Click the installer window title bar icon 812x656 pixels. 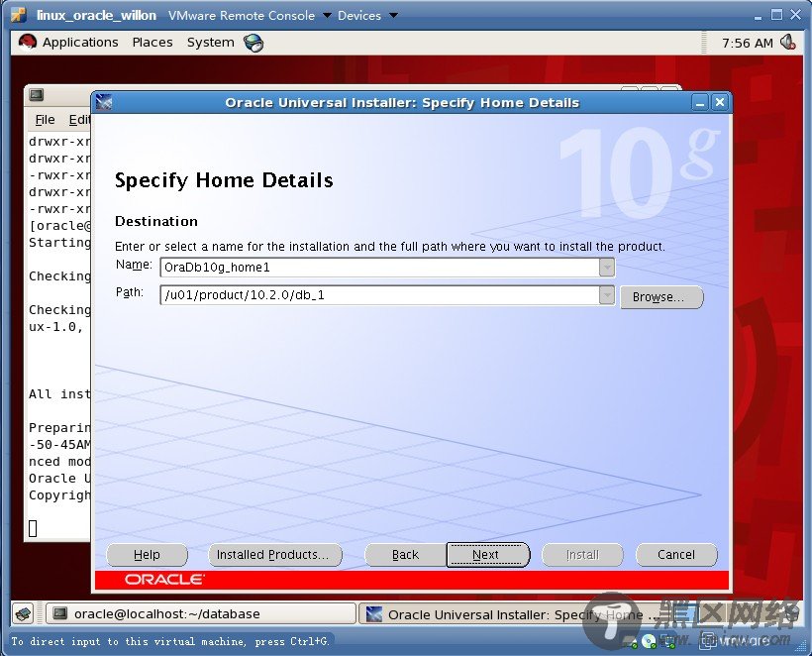click(104, 102)
